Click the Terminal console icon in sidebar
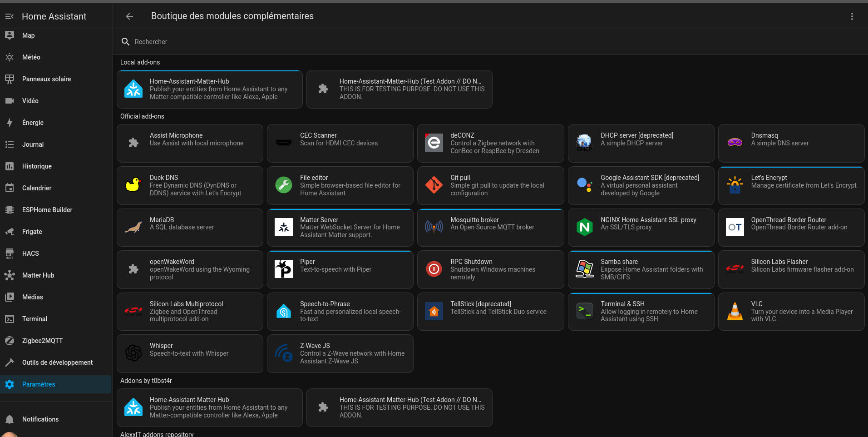This screenshot has width=868, height=437. click(10, 319)
